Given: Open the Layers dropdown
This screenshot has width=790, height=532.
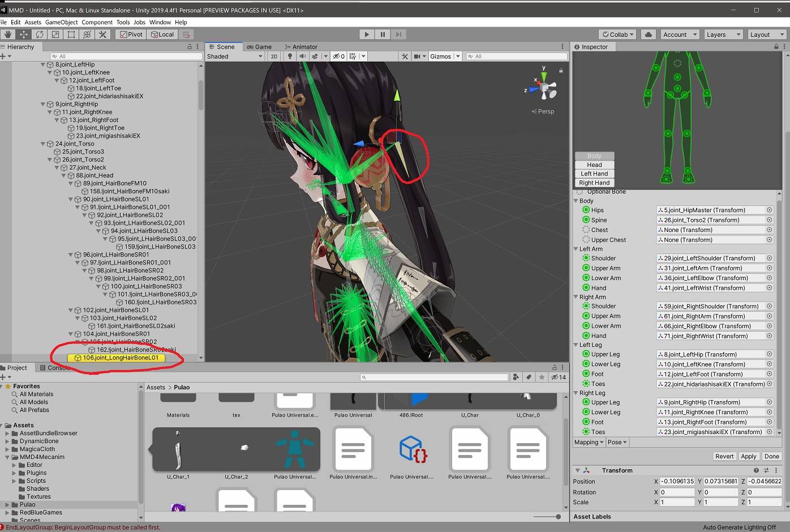Looking at the screenshot, I should (x=723, y=35).
